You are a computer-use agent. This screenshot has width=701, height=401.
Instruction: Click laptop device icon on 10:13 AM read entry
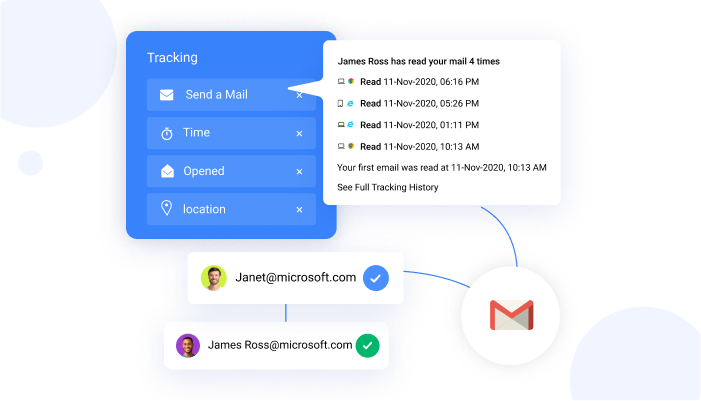click(x=341, y=146)
